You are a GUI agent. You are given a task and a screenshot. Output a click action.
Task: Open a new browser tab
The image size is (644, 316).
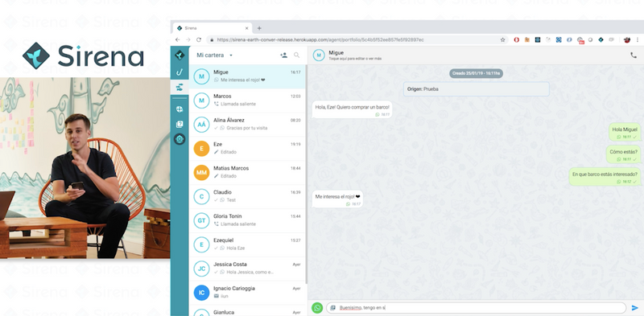pyautogui.click(x=259, y=28)
